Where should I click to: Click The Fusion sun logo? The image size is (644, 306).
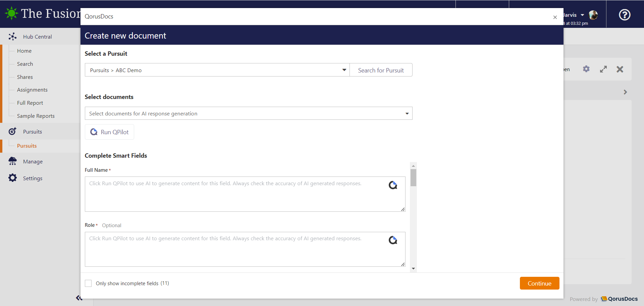click(11, 13)
